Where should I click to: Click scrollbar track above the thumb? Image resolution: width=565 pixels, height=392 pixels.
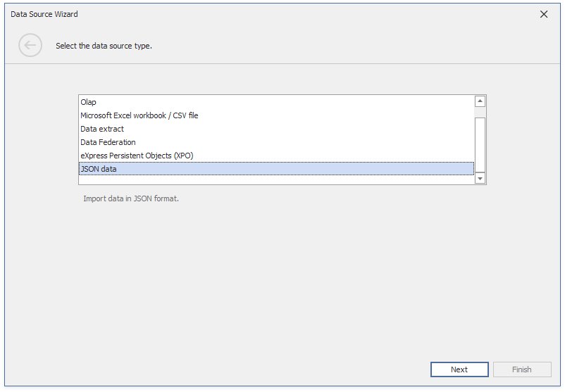click(x=480, y=112)
